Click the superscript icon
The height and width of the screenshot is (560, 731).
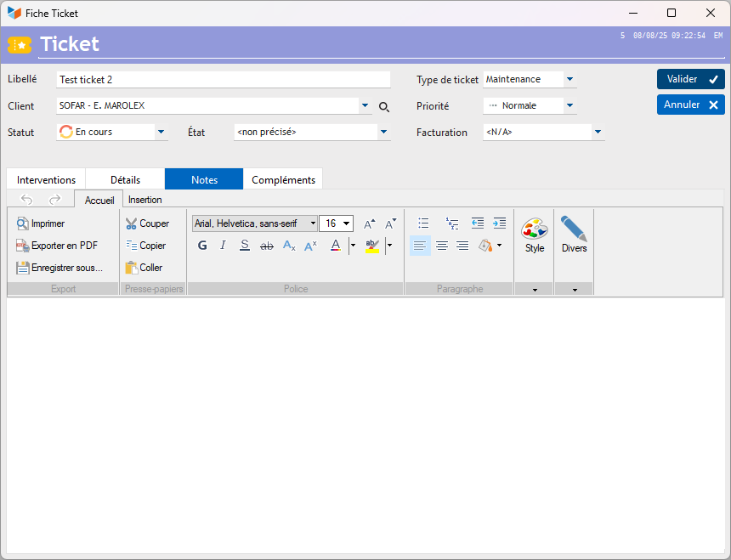(310, 246)
